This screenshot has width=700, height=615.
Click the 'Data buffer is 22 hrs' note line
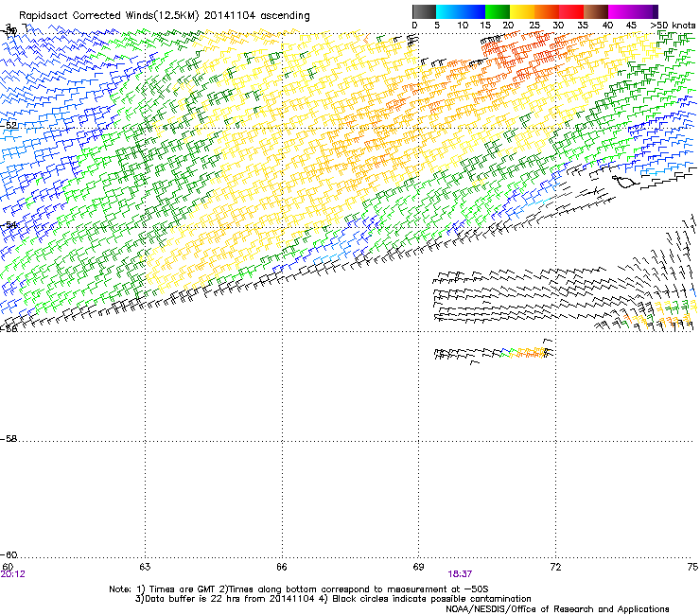(x=333, y=599)
